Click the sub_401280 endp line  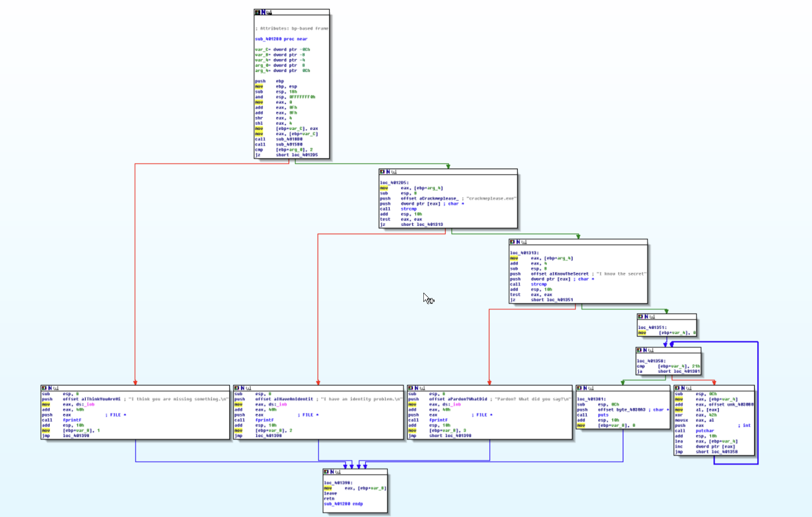point(343,504)
